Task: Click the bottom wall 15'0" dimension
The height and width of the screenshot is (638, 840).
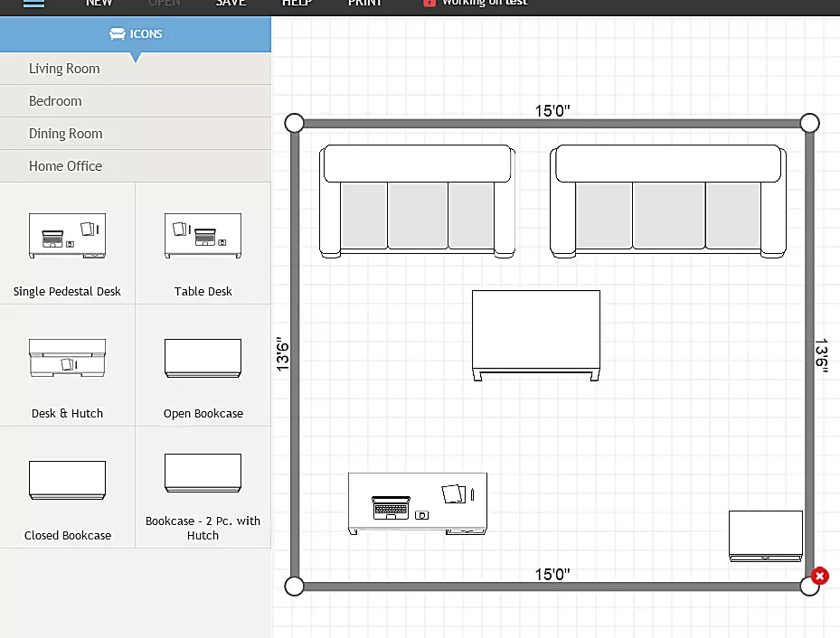Action: (x=552, y=575)
